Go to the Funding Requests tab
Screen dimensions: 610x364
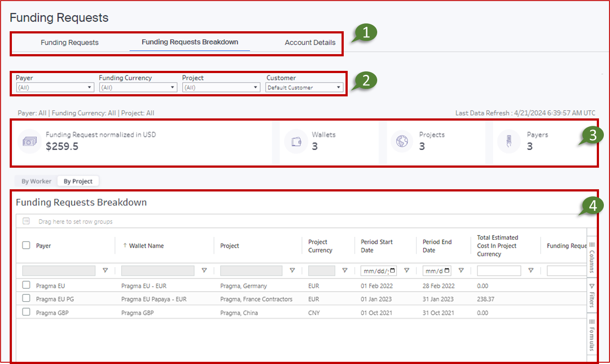click(x=70, y=43)
